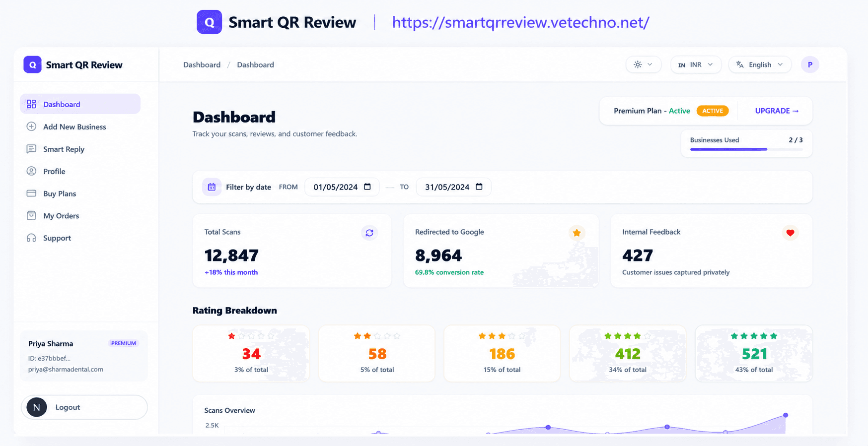Open the date picker icon for 01/05/2024
The image size is (868, 446).
pos(367,187)
